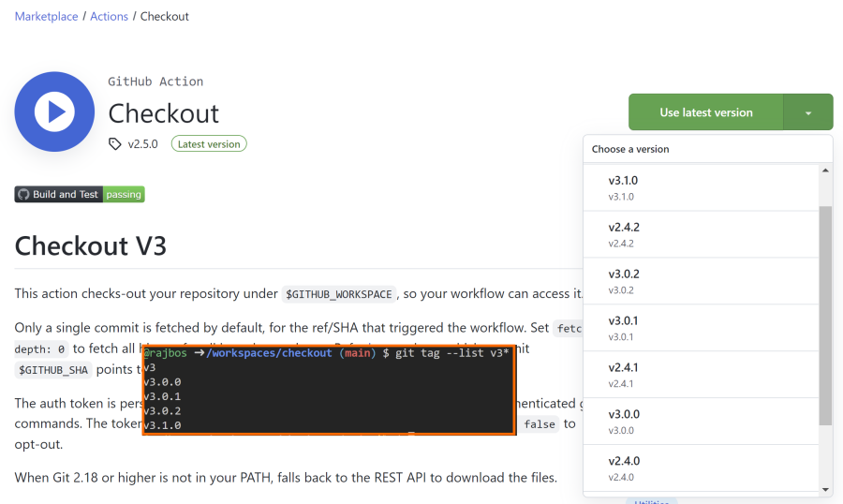Open the version dropdown arrow next to Use latest version
Screen dimensions: 843x504
click(808, 112)
